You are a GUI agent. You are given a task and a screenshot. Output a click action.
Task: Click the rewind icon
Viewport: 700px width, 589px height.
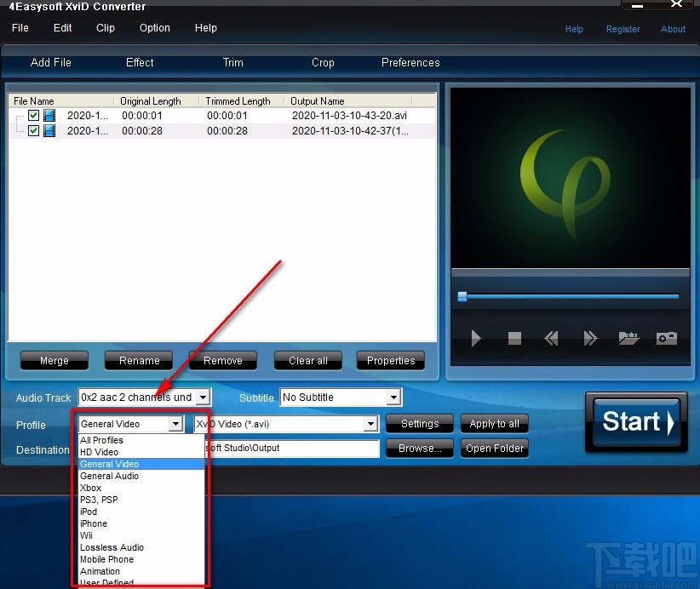point(551,338)
